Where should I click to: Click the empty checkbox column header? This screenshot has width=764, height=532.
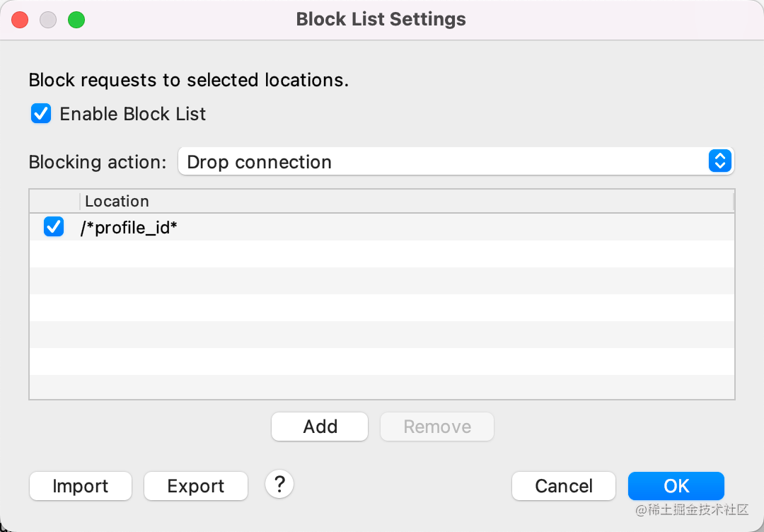click(54, 201)
